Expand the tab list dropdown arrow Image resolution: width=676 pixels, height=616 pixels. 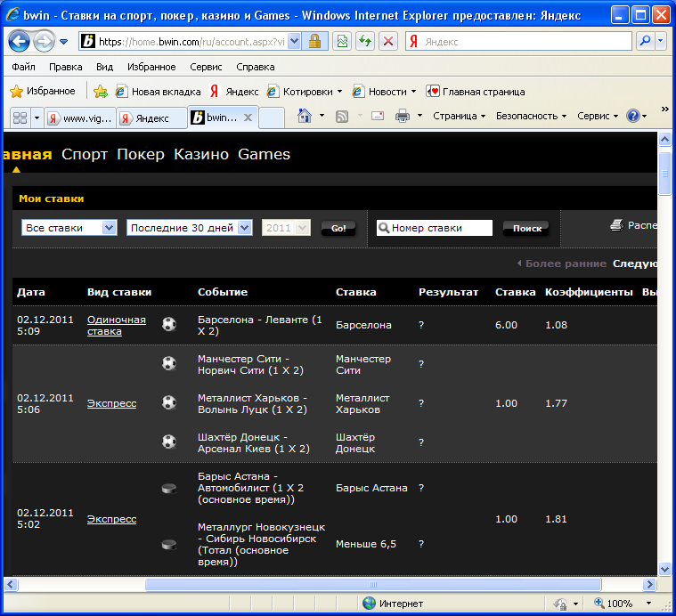37,118
